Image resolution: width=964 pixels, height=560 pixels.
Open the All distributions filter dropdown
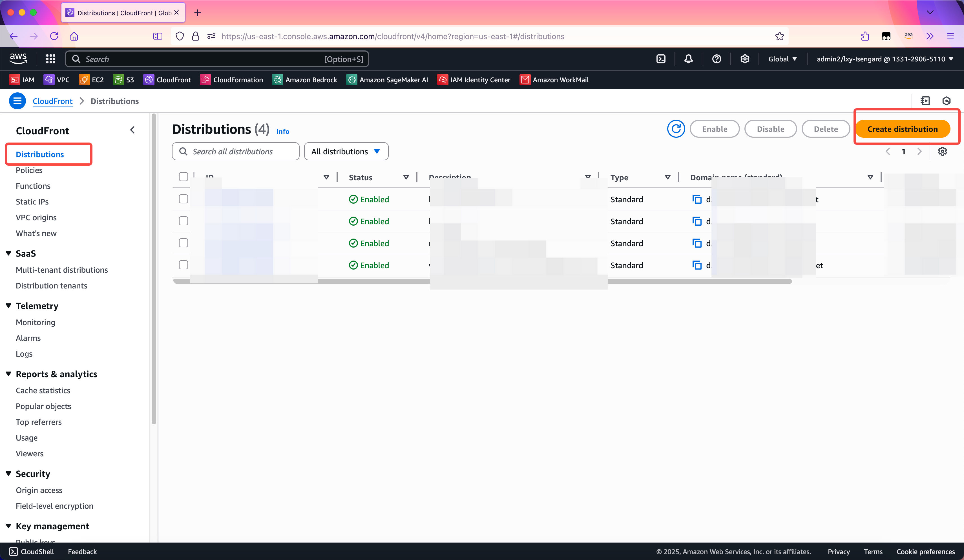click(x=346, y=151)
